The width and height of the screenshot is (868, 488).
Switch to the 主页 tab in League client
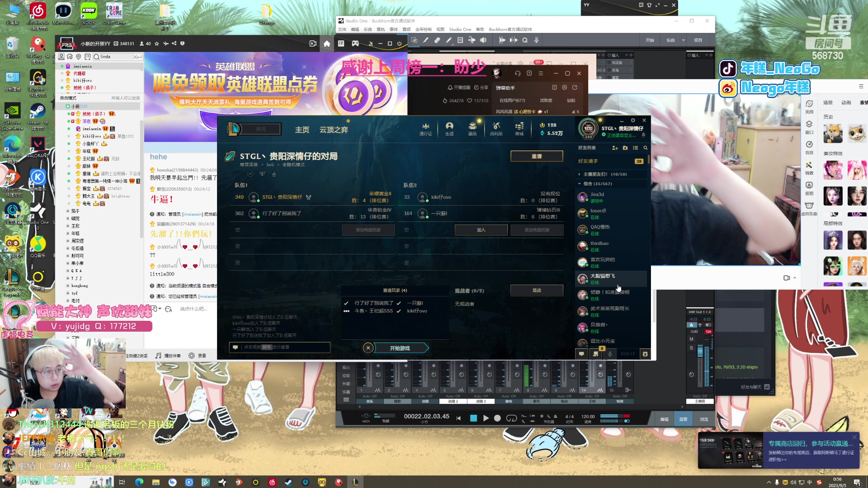pos(302,130)
